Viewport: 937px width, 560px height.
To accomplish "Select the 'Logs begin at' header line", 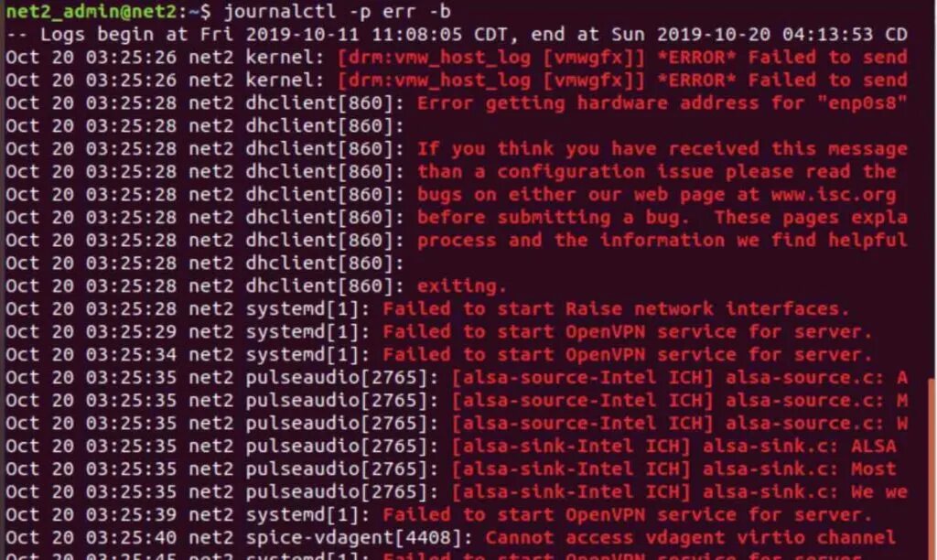I will coord(457,34).
